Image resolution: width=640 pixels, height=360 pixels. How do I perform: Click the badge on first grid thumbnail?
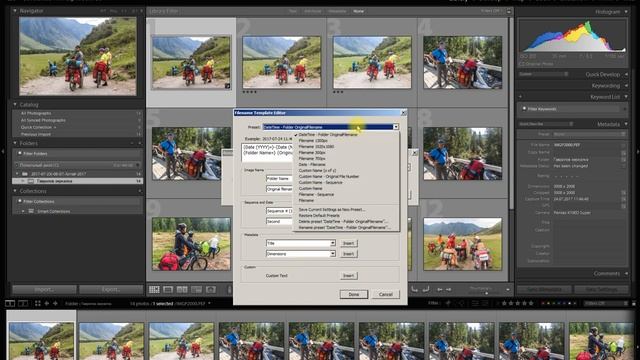point(227,86)
